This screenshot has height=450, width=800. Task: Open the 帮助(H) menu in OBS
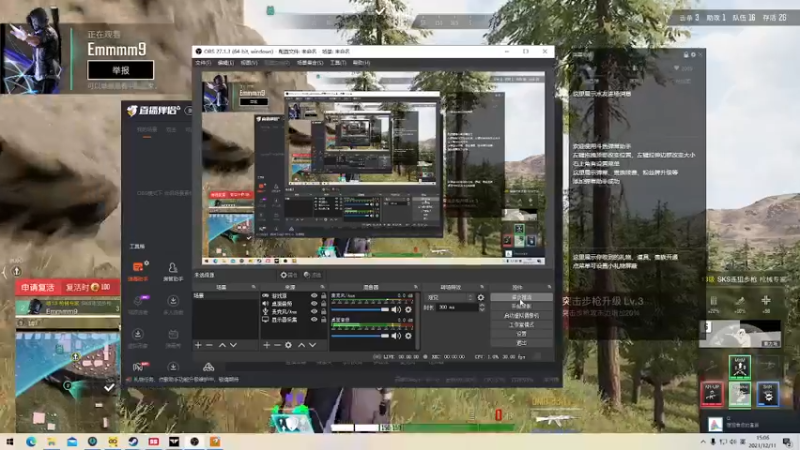pyautogui.click(x=361, y=63)
